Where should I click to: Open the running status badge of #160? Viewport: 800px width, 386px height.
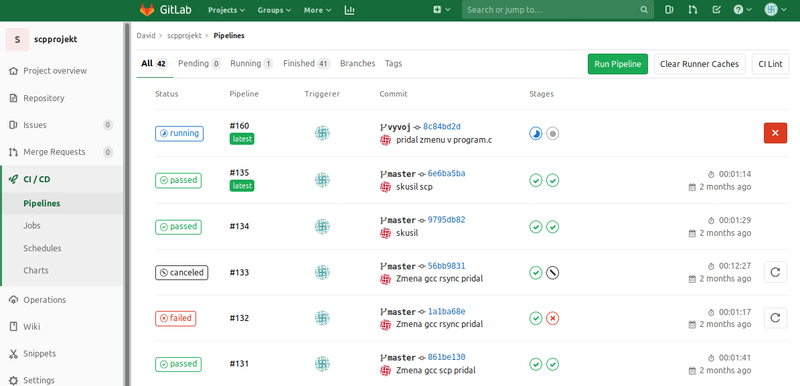click(179, 134)
